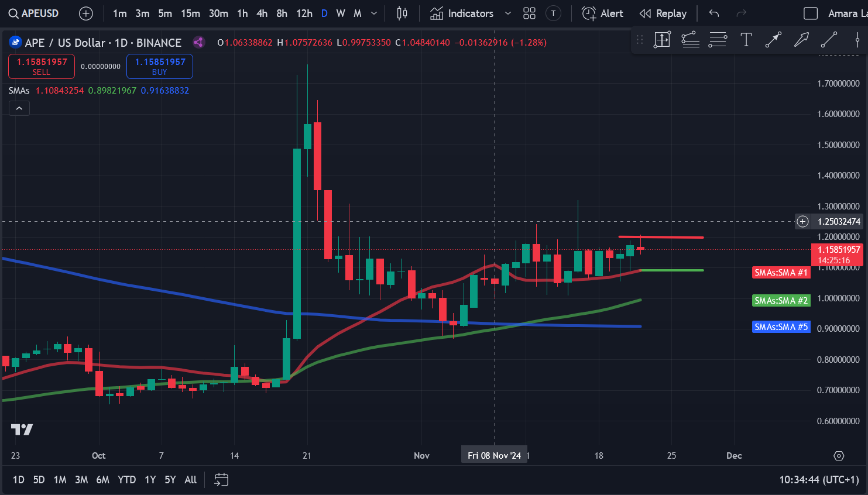Click the SMAs:SMA #1 red label

tap(781, 273)
